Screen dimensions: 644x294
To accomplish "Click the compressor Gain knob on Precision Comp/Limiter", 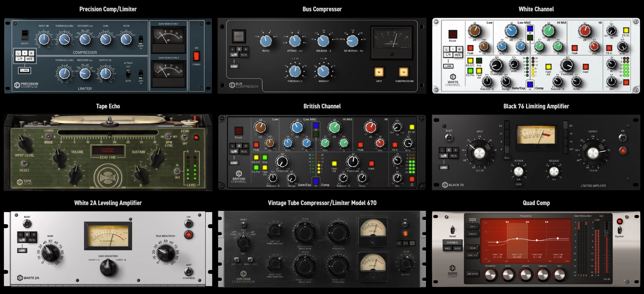I will [x=106, y=39].
